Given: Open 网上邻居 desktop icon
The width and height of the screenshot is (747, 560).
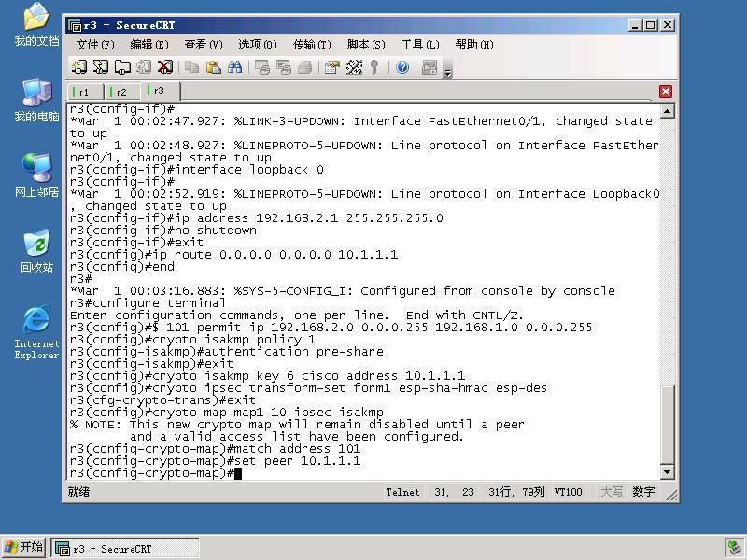Looking at the screenshot, I should tap(36, 175).
